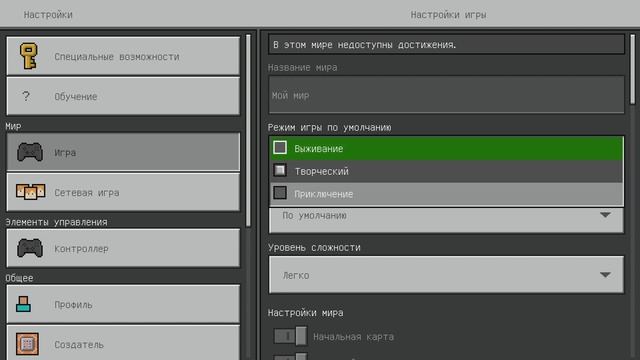Pick Приключение game mode

[x=446, y=194]
